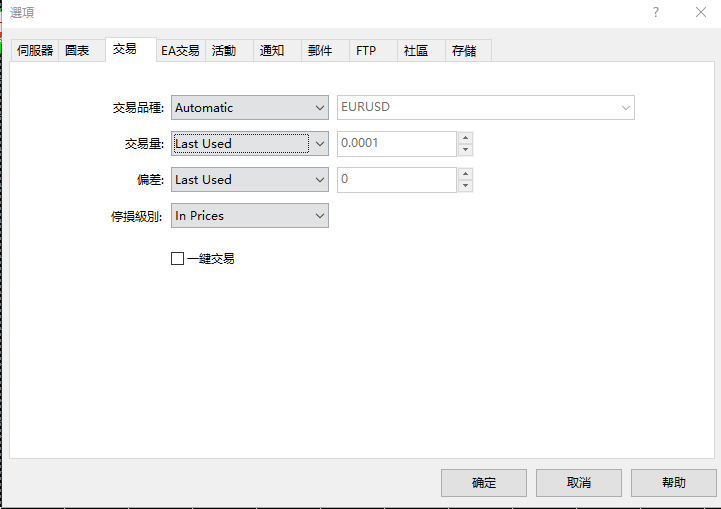This screenshot has width=721, height=509.
Task: Open the FTP tab
Action: pyautogui.click(x=373, y=51)
